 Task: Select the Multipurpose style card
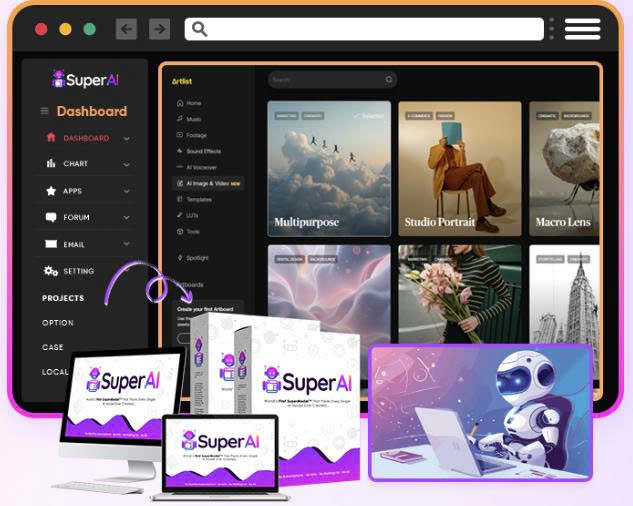pos(329,168)
